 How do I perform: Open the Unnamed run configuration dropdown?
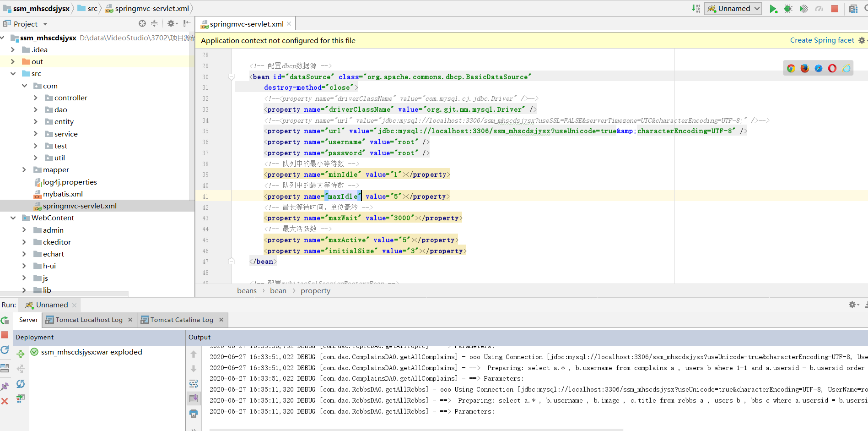(733, 9)
